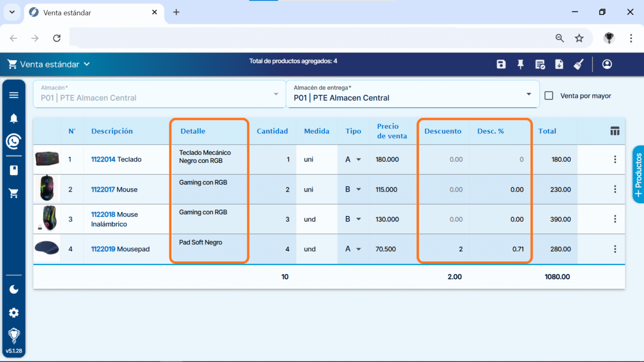Open the notifications bell in sidebar
Screen dimensions: 644x362
pyautogui.click(x=14, y=118)
